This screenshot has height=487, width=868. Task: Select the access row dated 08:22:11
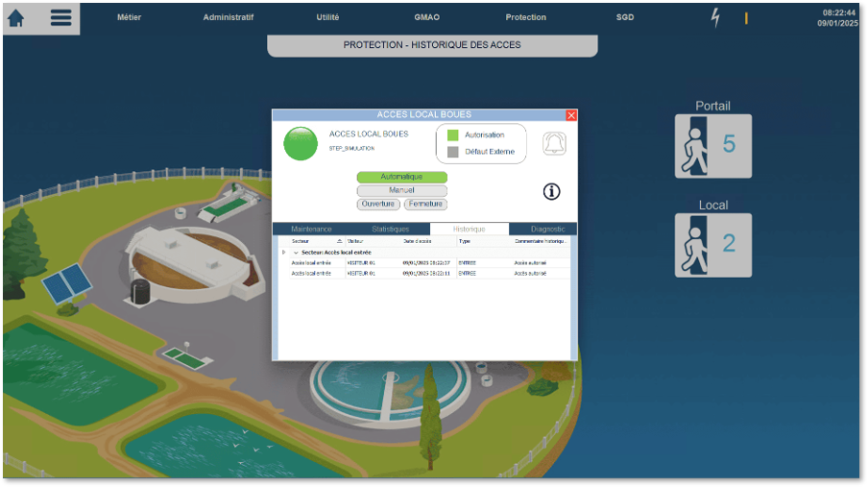(x=429, y=274)
